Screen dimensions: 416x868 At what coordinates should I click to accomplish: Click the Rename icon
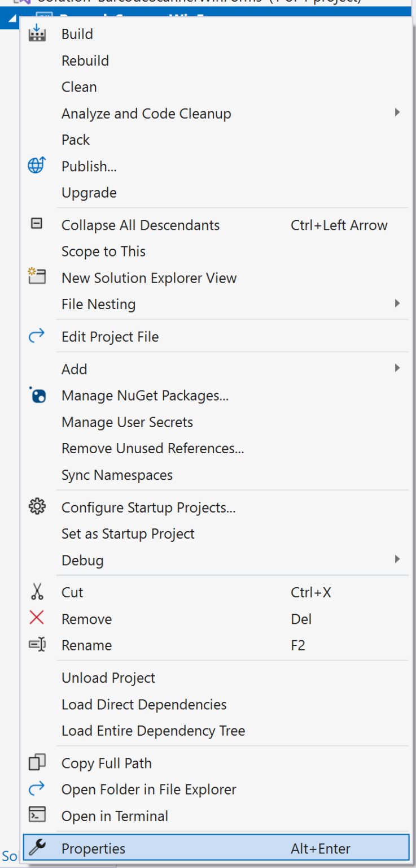(x=37, y=645)
